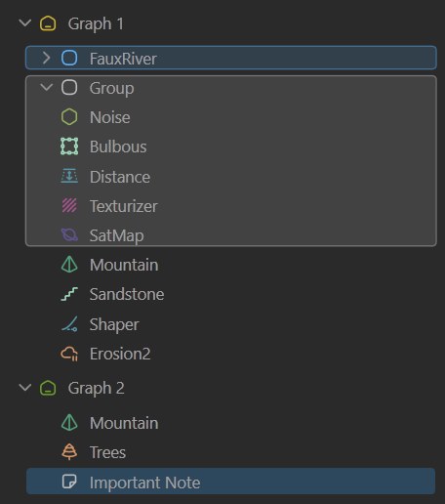Expand the FauxRiver group chevron

pyautogui.click(x=47, y=59)
